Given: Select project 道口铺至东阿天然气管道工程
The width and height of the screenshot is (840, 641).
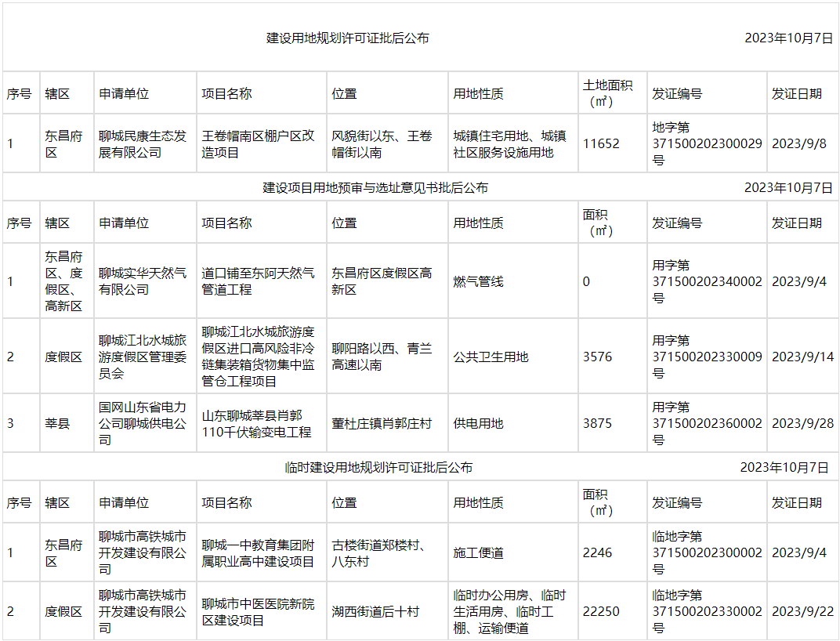Looking at the screenshot, I should pyautogui.click(x=259, y=281).
